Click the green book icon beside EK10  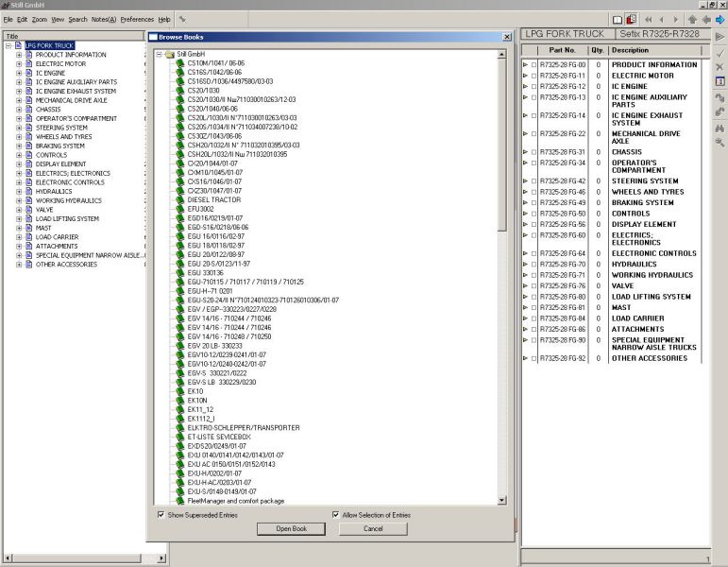coord(179,391)
